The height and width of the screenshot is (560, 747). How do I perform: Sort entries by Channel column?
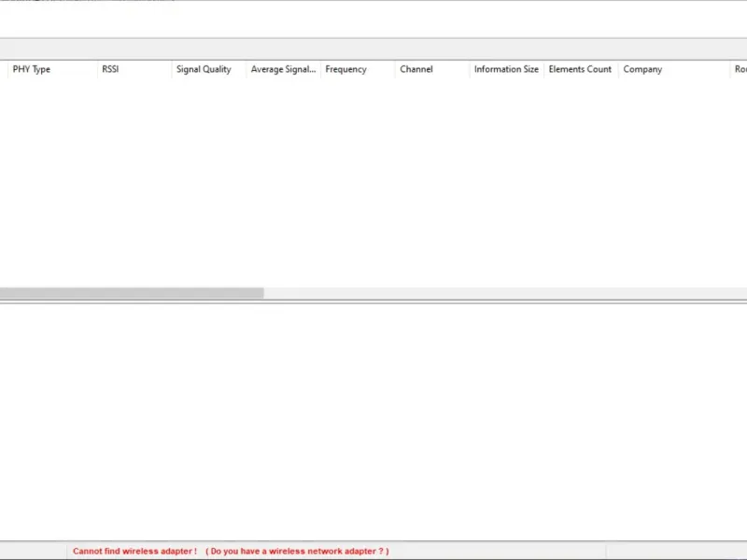coord(432,69)
